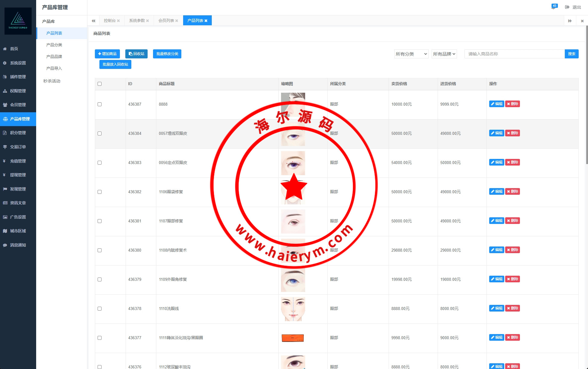Close all tabs using the far-right X icon
The image size is (588, 369).
582,21
